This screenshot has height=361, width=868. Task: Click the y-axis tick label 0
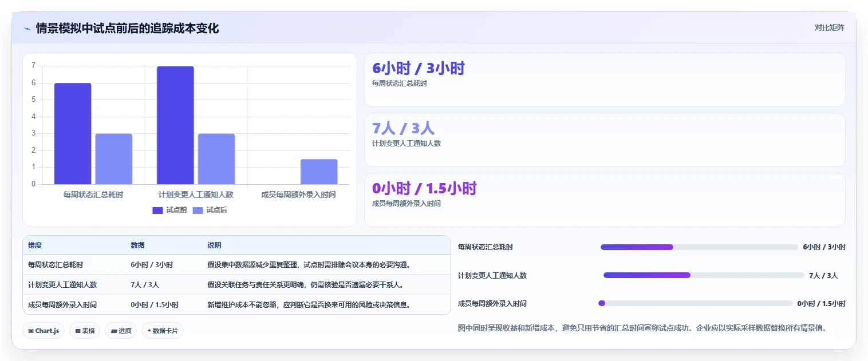[33, 184]
